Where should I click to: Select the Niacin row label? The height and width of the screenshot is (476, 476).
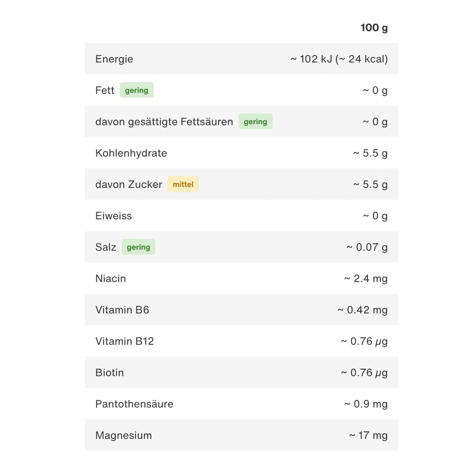pos(110,278)
